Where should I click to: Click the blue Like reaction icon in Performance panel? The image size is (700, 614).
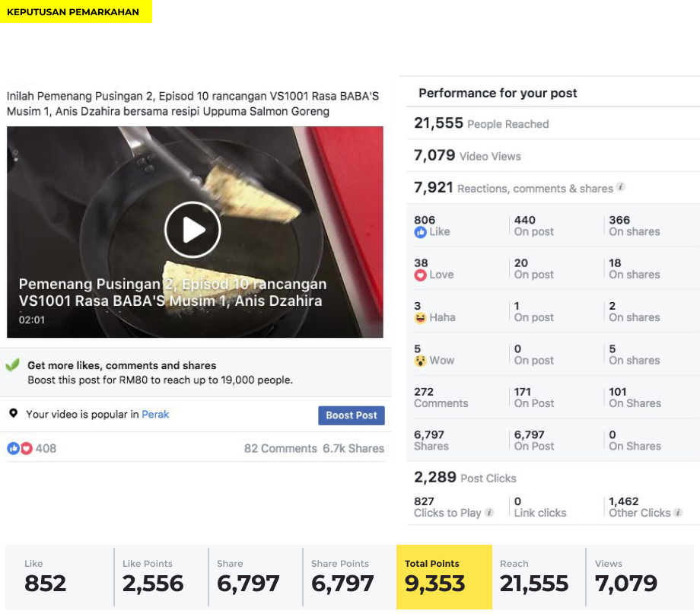pyautogui.click(x=420, y=232)
